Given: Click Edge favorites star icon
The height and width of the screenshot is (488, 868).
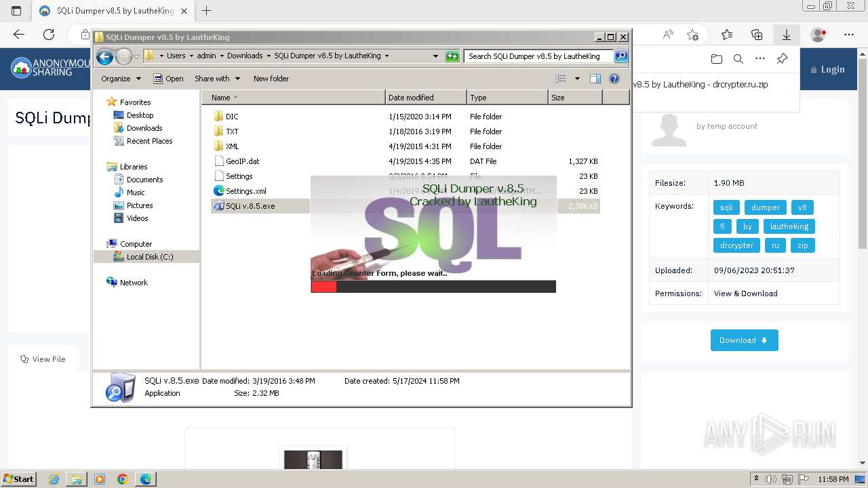Looking at the screenshot, I should pos(727,35).
